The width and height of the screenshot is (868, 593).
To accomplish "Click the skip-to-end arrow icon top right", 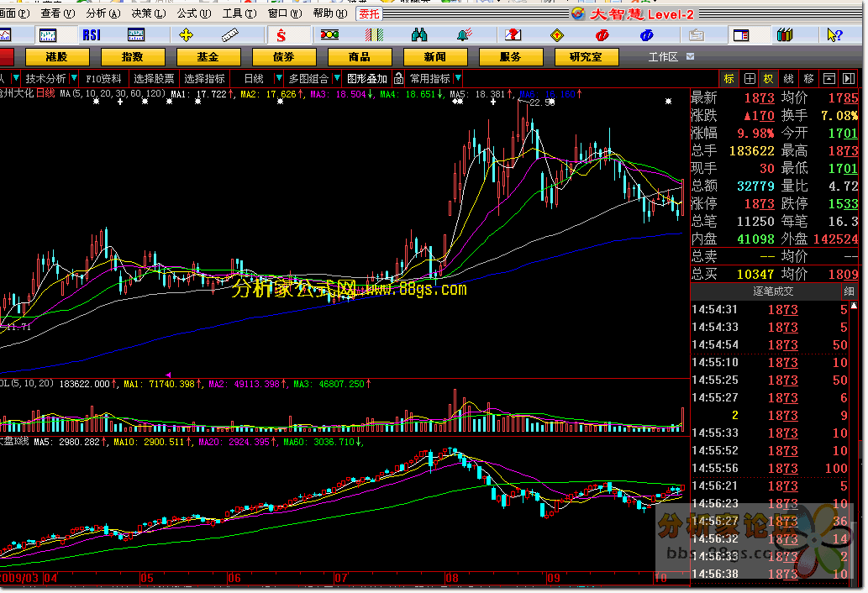I will tap(848, 79).
